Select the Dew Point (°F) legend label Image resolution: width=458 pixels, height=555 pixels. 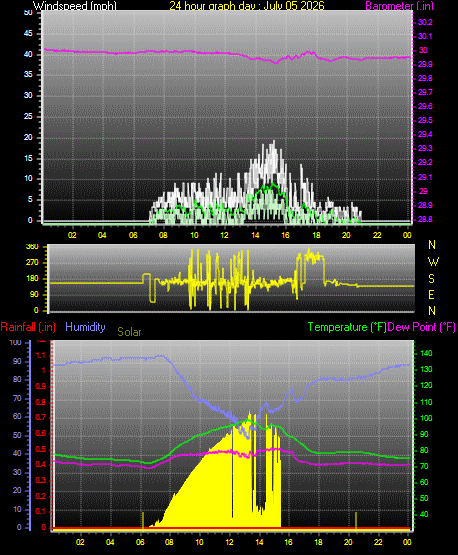click(x=422, y=327)
